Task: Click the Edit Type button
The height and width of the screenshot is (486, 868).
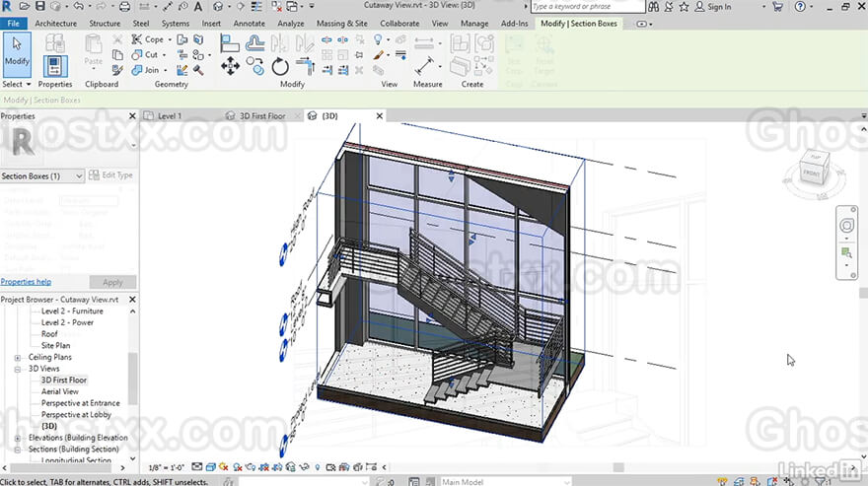Action: click(110, 174)
